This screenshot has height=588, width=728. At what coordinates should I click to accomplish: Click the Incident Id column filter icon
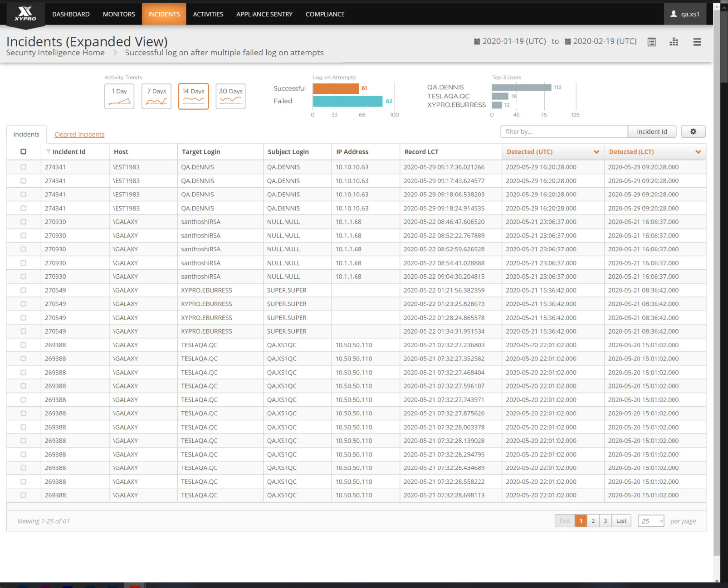pos(48,151)
